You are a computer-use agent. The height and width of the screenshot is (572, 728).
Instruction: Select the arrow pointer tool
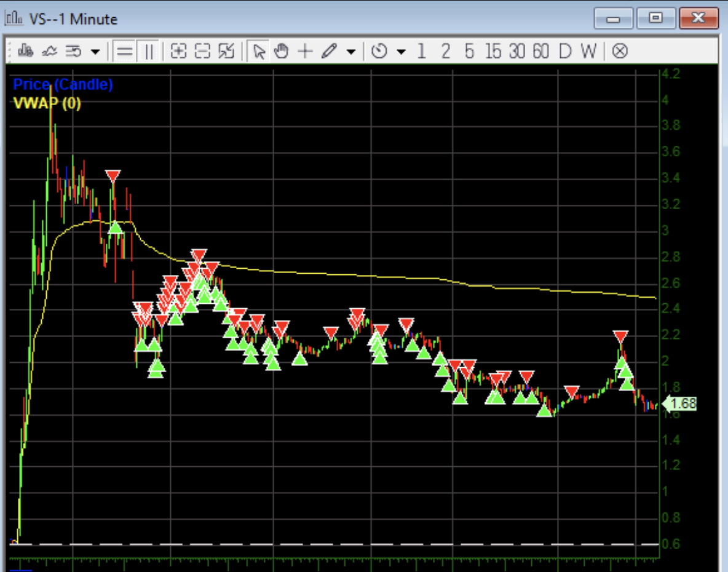click(259, 51)
